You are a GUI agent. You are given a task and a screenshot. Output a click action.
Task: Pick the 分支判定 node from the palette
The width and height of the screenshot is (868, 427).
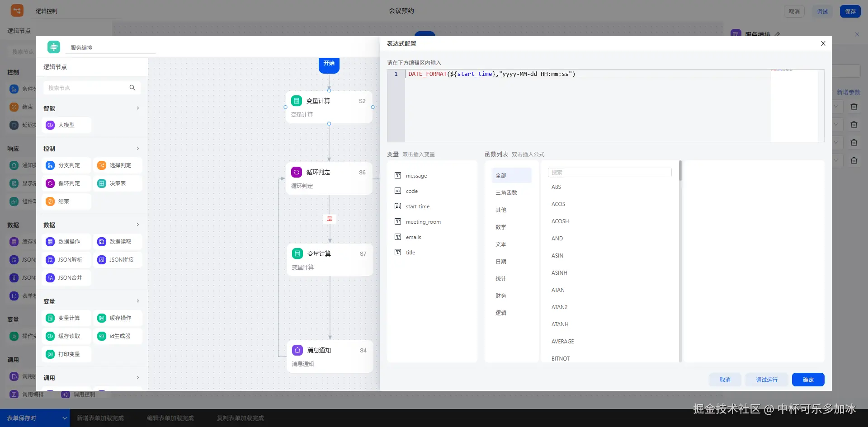click(66, 165)
